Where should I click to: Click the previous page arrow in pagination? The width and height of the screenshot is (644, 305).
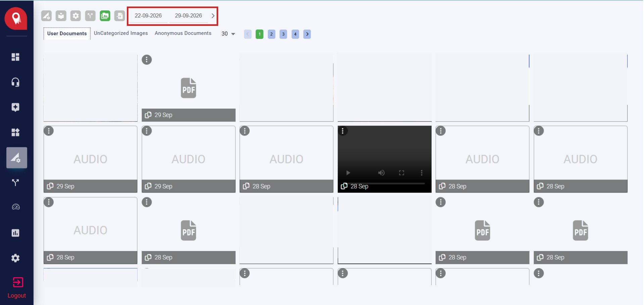(248, 34)
